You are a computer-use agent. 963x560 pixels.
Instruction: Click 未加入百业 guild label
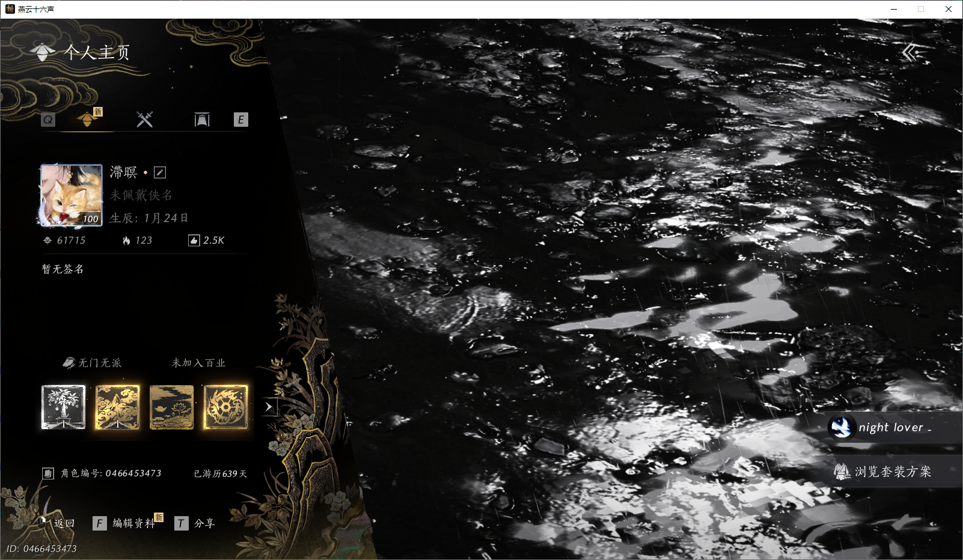199,363
